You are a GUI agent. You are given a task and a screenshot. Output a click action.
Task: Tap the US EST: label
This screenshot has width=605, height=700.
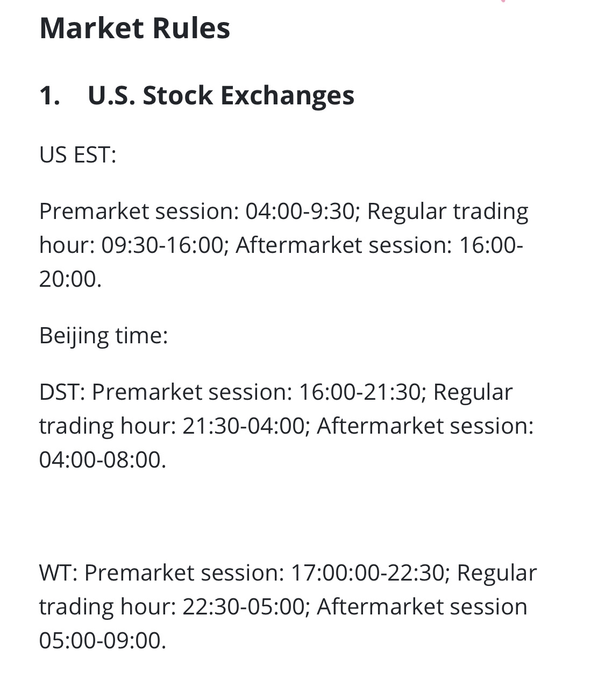pos(77,155)
